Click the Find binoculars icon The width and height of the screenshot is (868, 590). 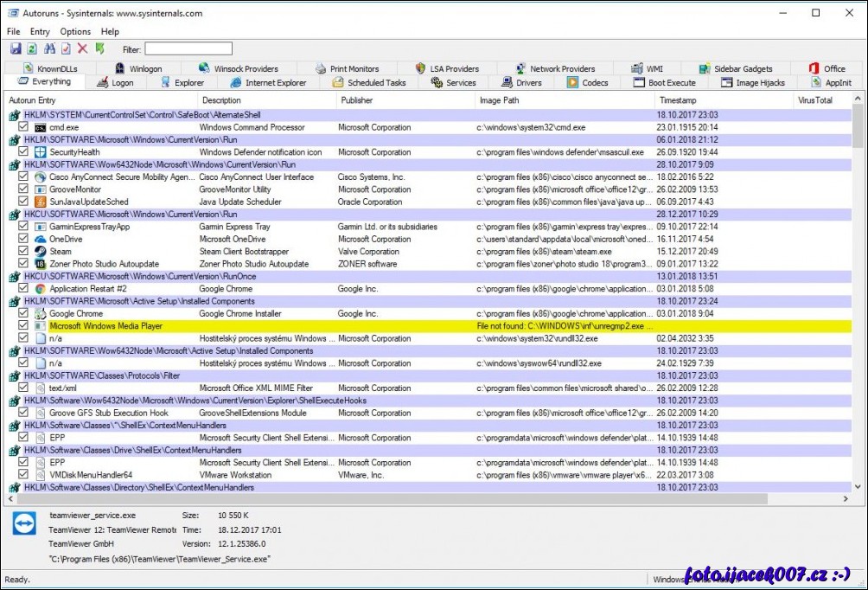[50, 49]
